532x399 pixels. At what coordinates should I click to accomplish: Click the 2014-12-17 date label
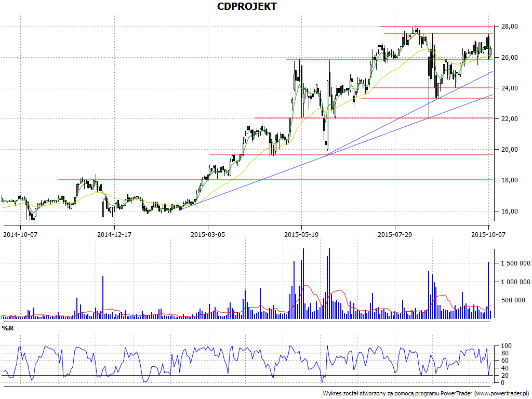pyautogui.click(x=114, y=234)
